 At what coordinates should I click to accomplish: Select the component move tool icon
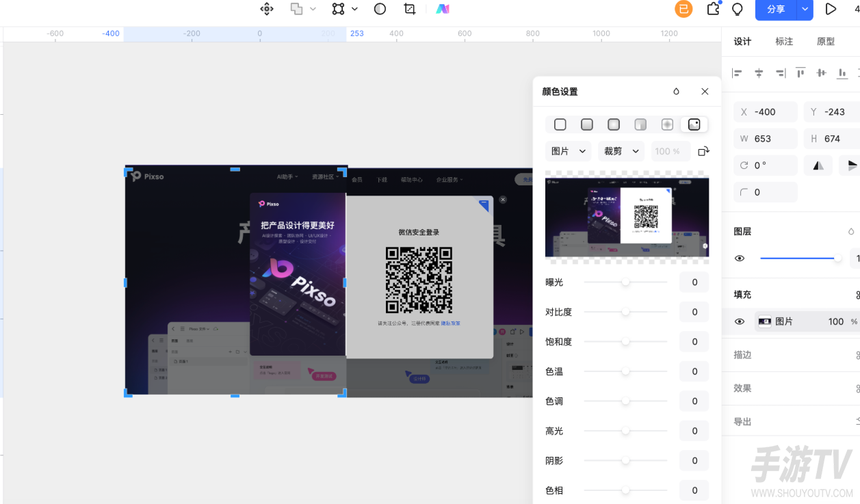click(267, 9)
